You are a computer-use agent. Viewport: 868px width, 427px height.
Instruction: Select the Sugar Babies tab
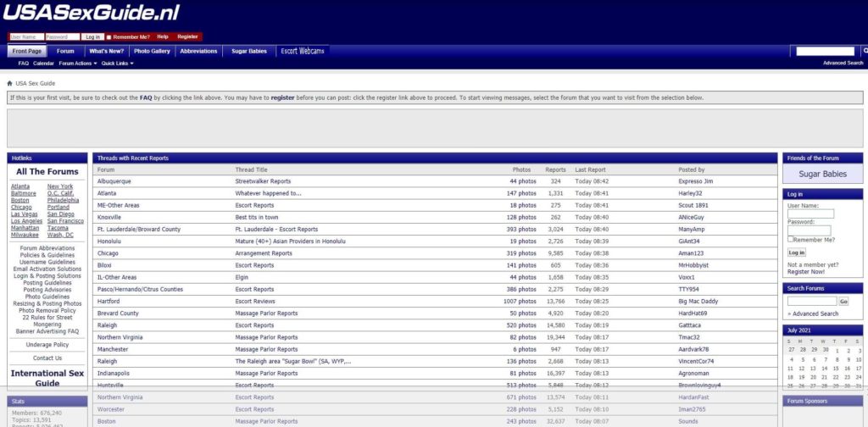coord(248,52)
